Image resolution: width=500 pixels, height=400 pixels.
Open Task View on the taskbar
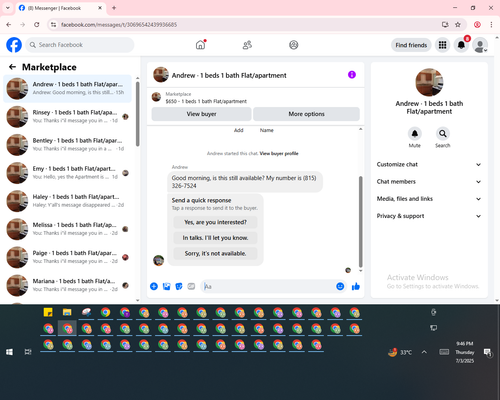click(28, 352)
